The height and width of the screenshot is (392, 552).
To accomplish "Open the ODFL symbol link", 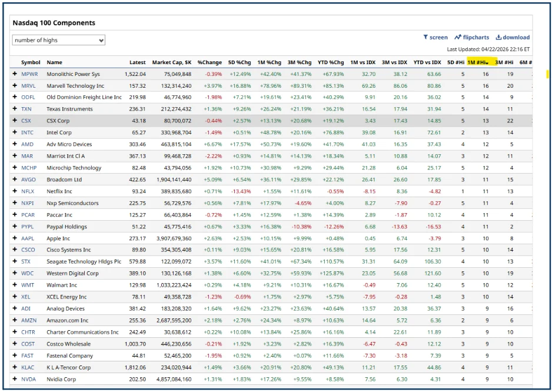I will pos(28,97).
